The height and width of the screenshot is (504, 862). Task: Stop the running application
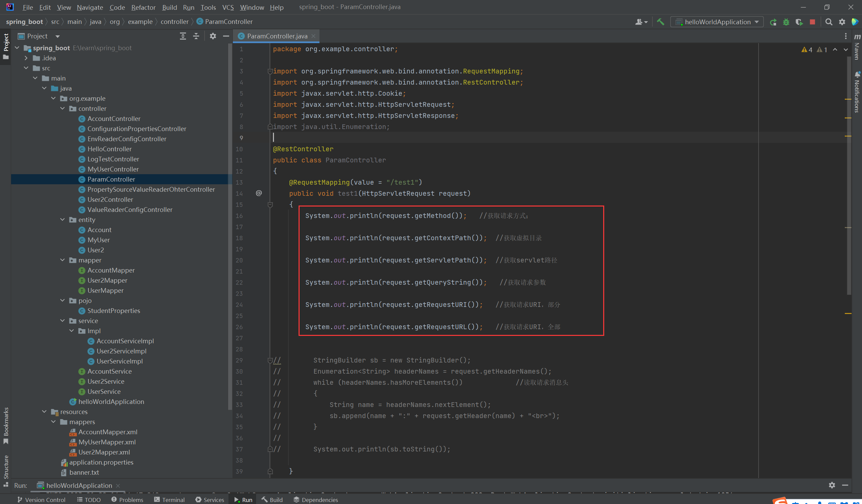coord(812,22)
